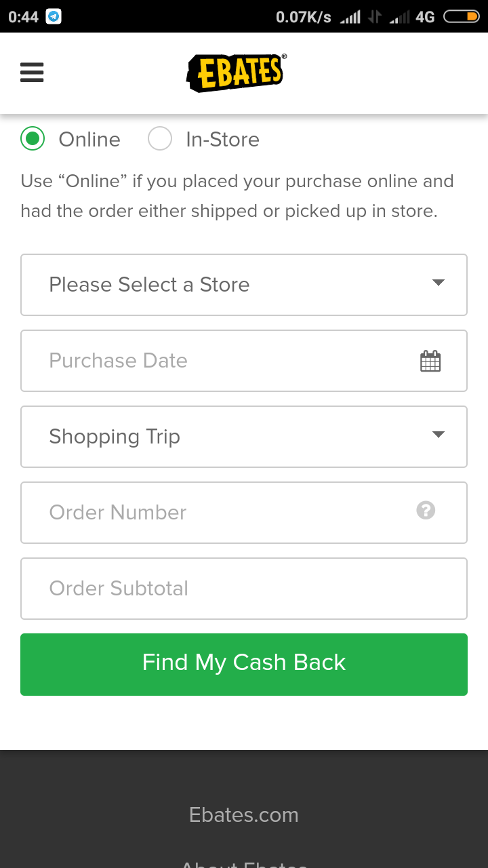Click the Order Subtotal input field

(244, 589)
